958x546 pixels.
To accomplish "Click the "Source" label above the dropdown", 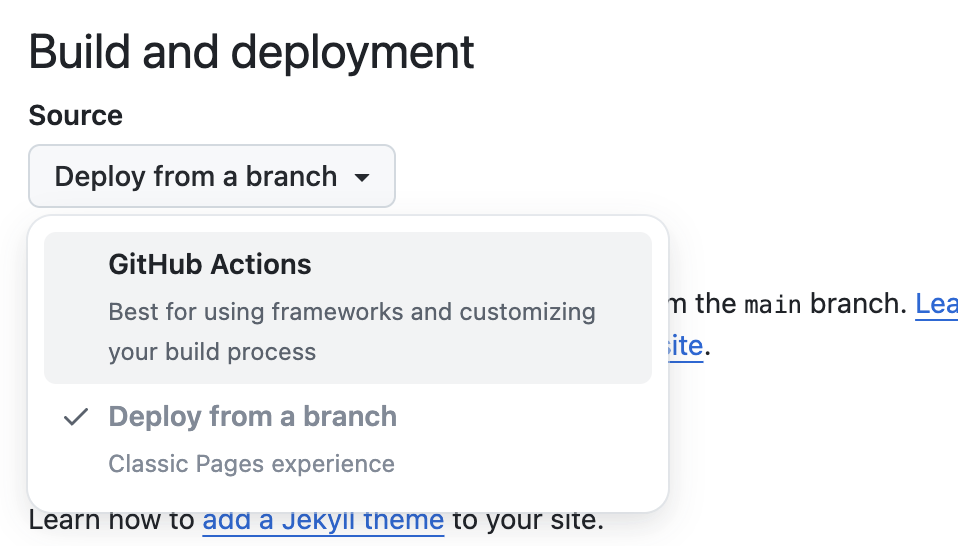I will click(76, 116).
